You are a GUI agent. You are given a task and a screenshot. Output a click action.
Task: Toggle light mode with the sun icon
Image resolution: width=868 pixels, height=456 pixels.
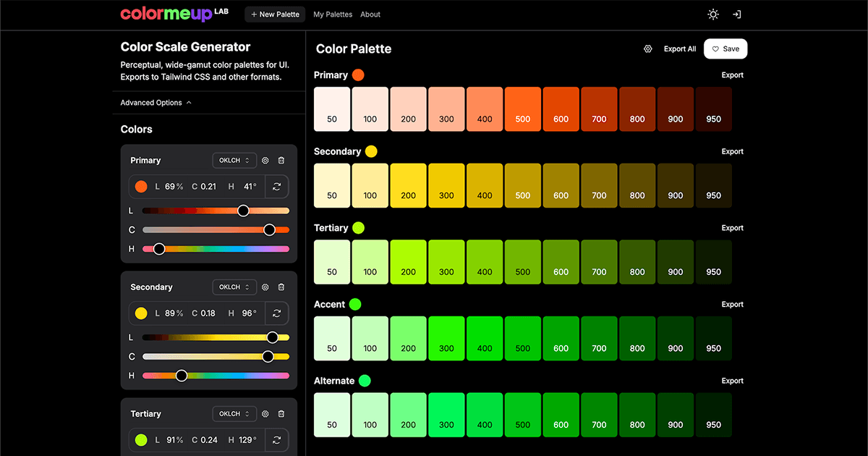pyautogui.click(x=712, y=14)
